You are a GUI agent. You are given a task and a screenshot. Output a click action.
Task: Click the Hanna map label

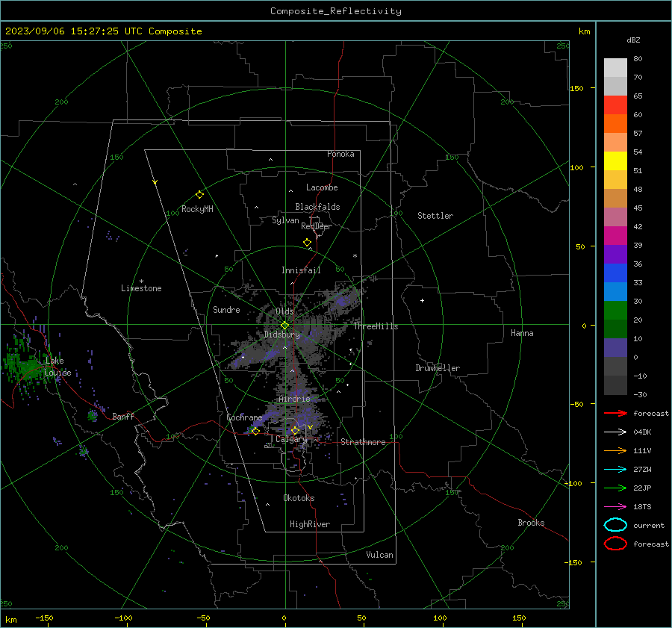tap(522, 333)
